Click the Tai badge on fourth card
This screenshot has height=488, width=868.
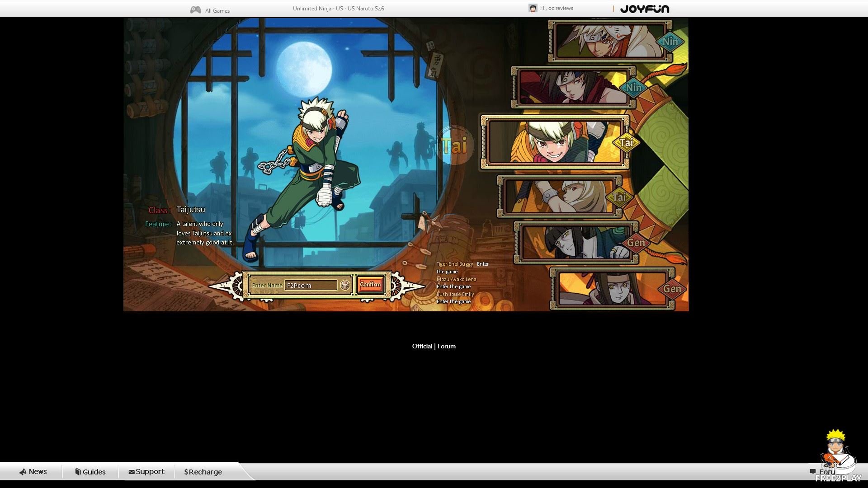tap(619, 197)
